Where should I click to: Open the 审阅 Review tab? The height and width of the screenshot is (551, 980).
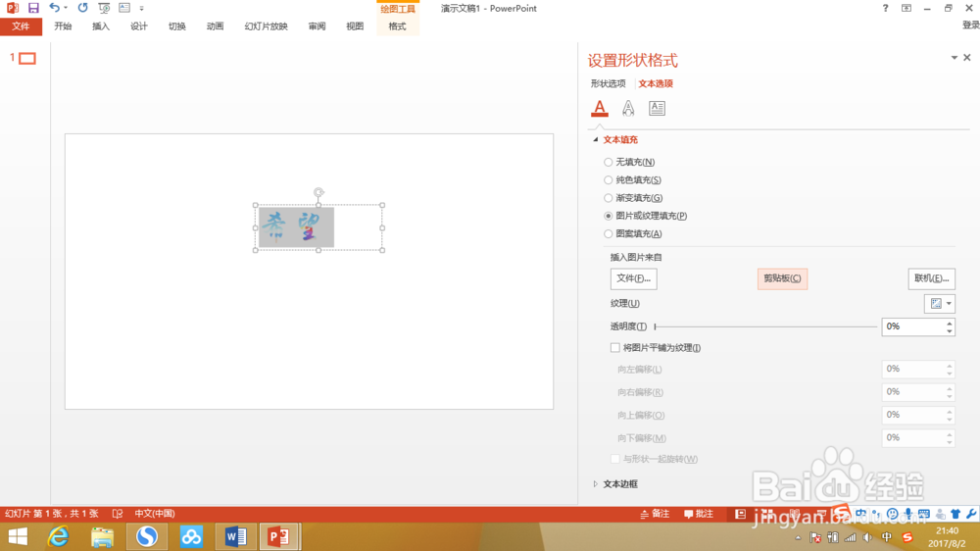point(317,26)
